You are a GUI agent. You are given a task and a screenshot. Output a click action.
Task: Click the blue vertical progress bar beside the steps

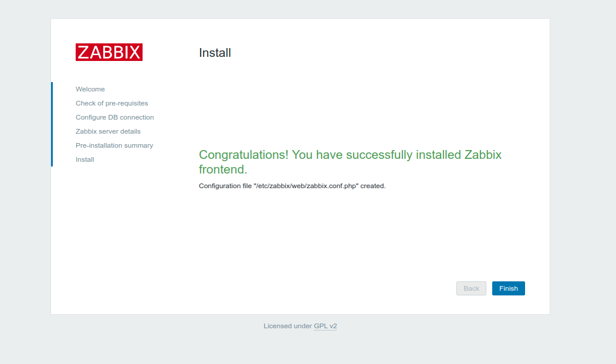point(52,124)
